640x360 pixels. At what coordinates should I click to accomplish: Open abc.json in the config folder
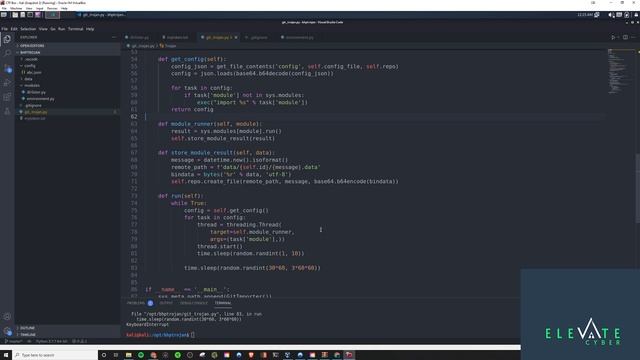(67, 72)
